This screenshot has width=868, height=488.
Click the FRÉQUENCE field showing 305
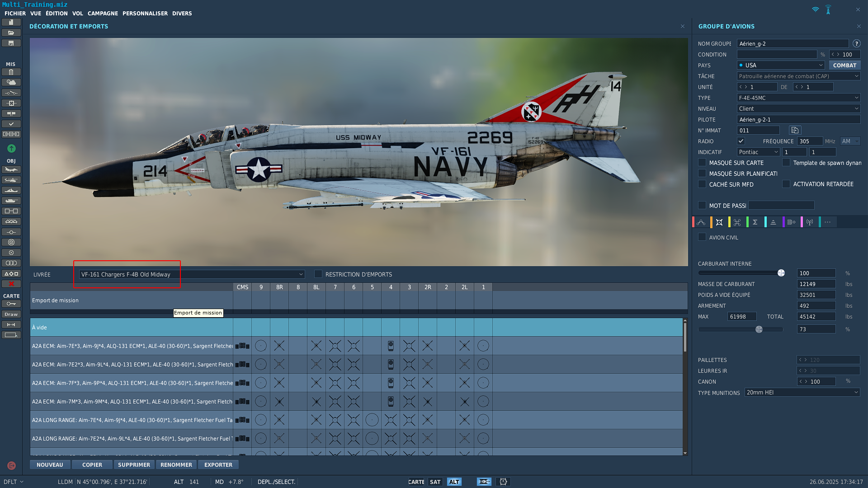click(x=810, y=141)
